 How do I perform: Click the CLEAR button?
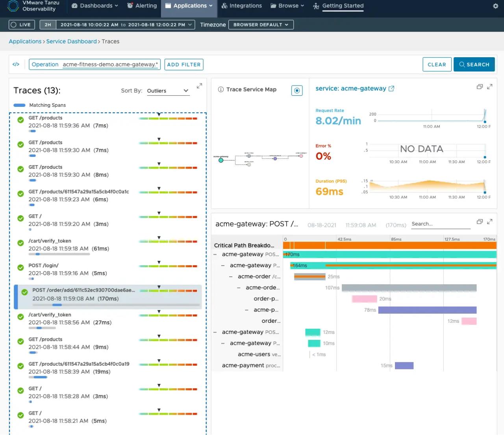point(437,64)
